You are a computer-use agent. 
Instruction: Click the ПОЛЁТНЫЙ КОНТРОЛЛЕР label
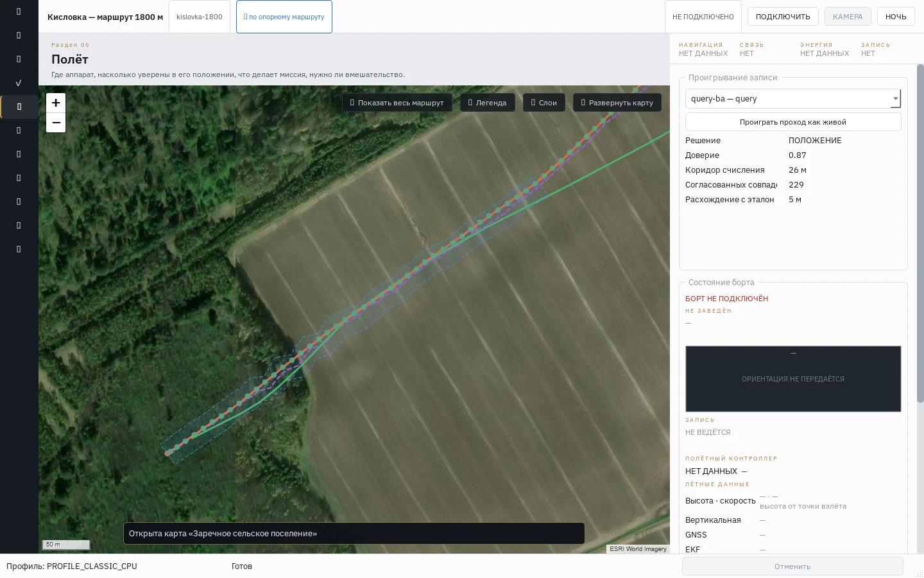731,459
